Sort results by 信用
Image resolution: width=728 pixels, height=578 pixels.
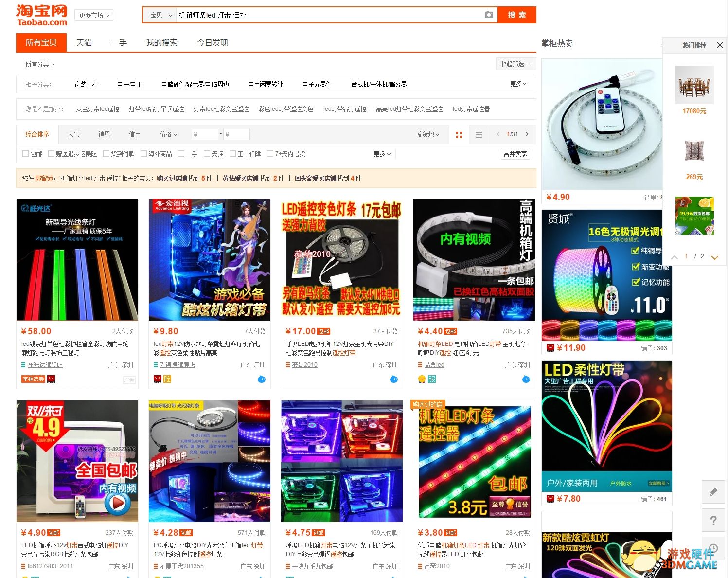click(135, 134)
